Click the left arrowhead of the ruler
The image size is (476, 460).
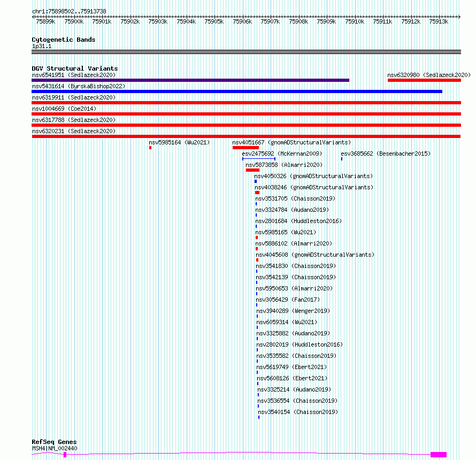coord(33,17)
